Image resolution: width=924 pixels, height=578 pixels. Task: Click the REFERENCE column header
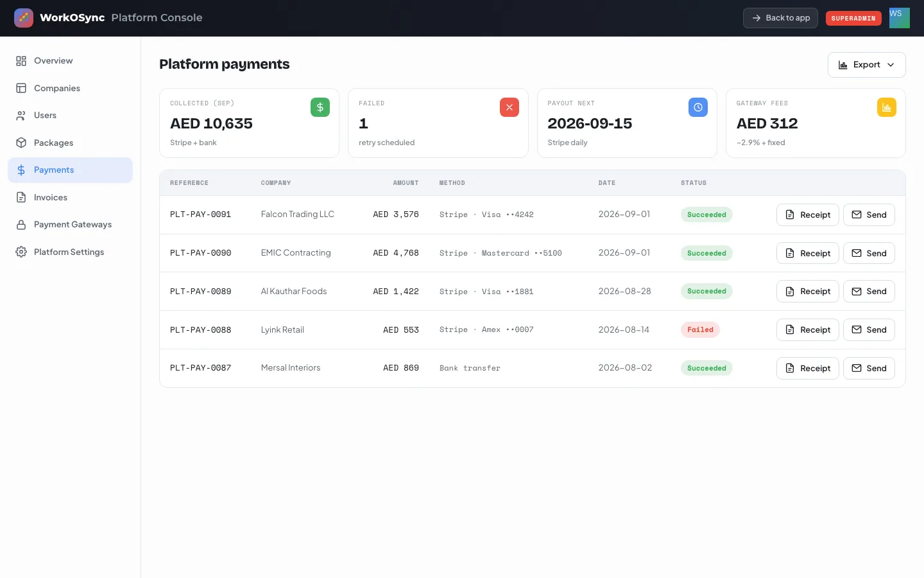coord(189,183)
